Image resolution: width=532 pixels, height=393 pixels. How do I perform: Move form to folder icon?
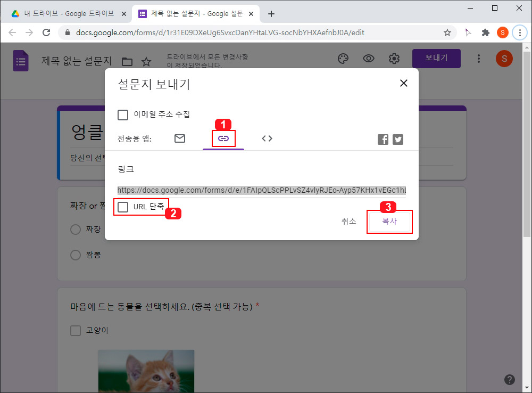pyautogui.click(x=127, y=61)
